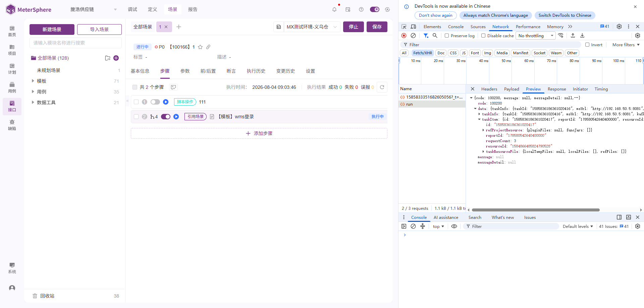This screenshot has height=308, width=644.
Task: Toggle the step 1 enable switch
Action: point(155,102)
